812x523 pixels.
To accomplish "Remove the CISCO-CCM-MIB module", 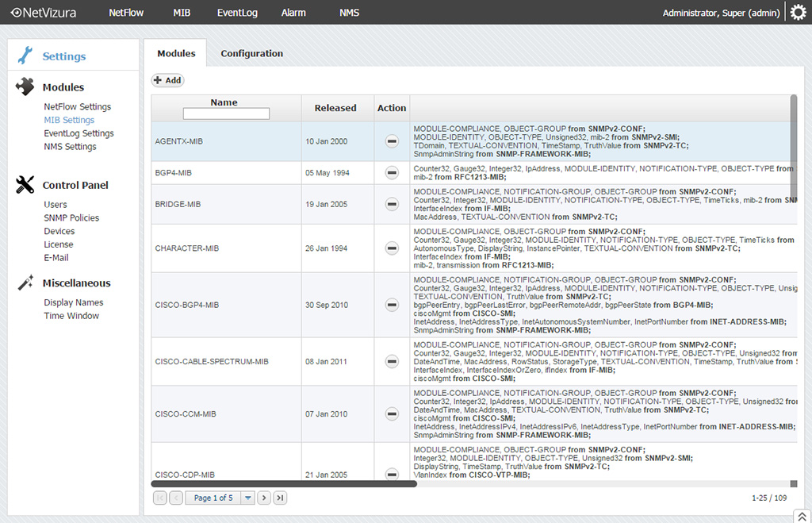I will pos(392,413).
